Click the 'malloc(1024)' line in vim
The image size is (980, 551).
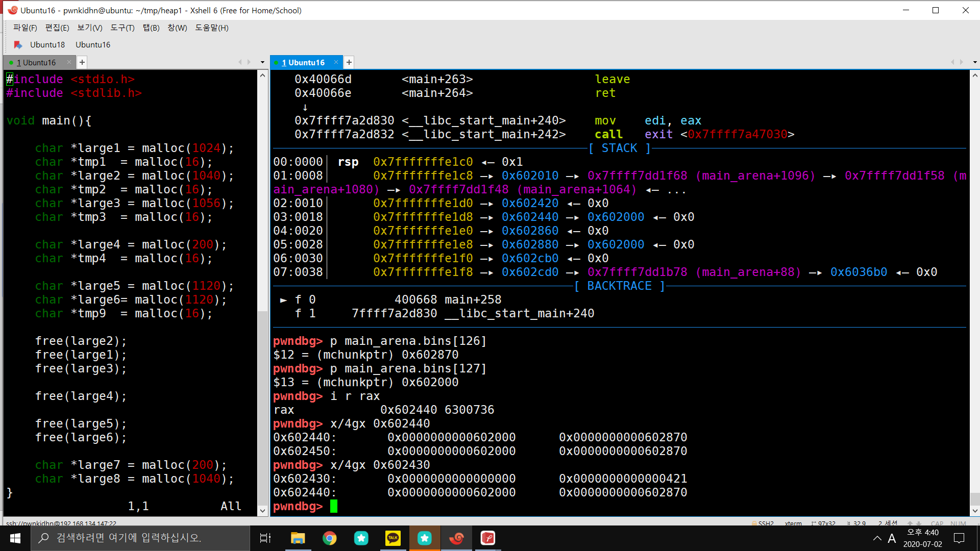134,148
